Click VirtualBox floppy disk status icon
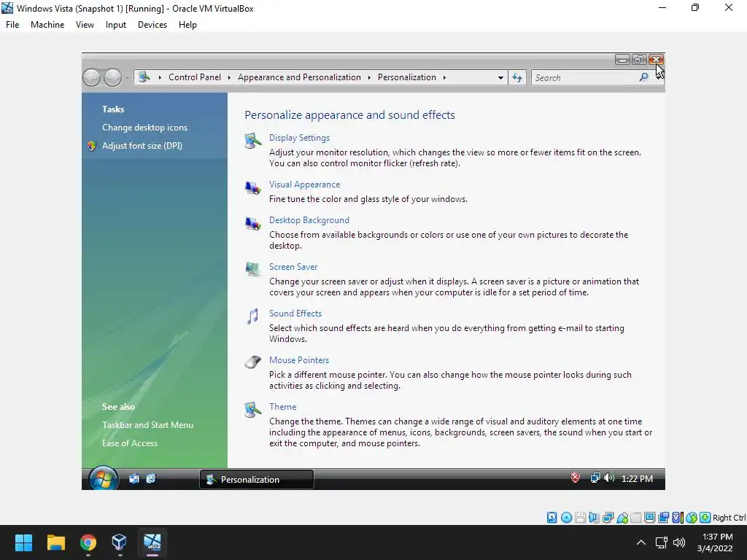Screen dimensions: 747x560 pyautogui.click(x=580, y=518)
